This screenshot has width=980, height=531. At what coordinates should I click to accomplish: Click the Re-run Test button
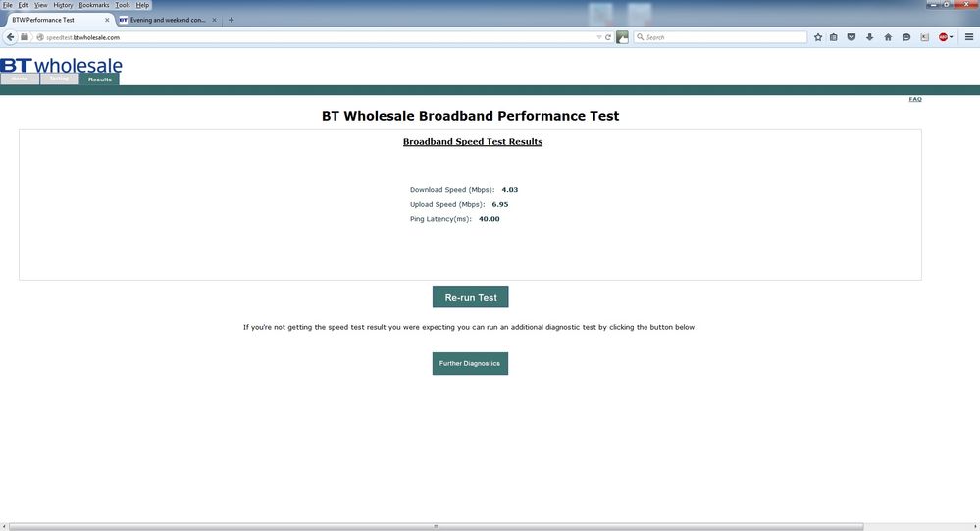[x=471, y=297]
